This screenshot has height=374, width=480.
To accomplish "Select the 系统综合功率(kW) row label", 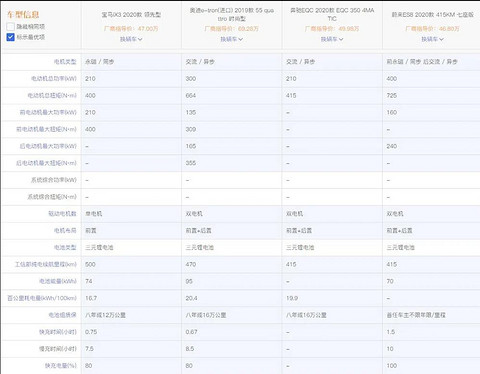I will point(54,180).
